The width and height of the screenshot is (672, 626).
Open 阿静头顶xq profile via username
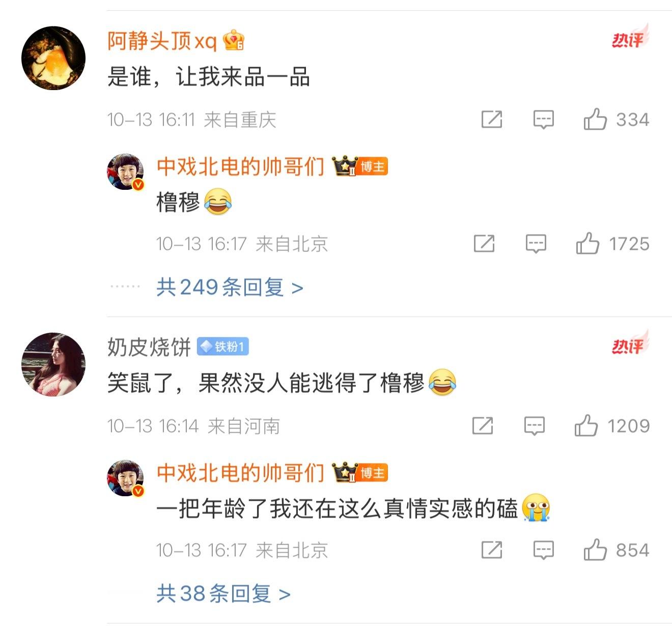[x=162, y=41]
